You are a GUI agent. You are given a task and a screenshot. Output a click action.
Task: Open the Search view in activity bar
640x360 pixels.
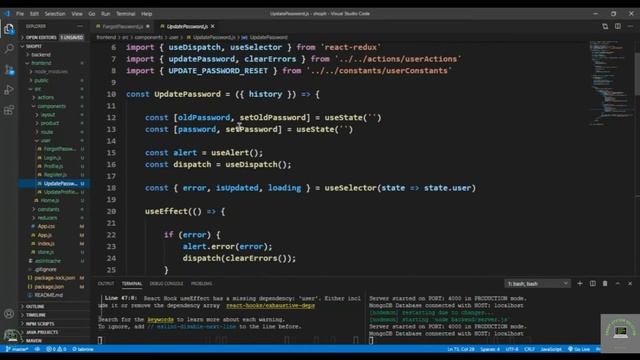[9, 49]
